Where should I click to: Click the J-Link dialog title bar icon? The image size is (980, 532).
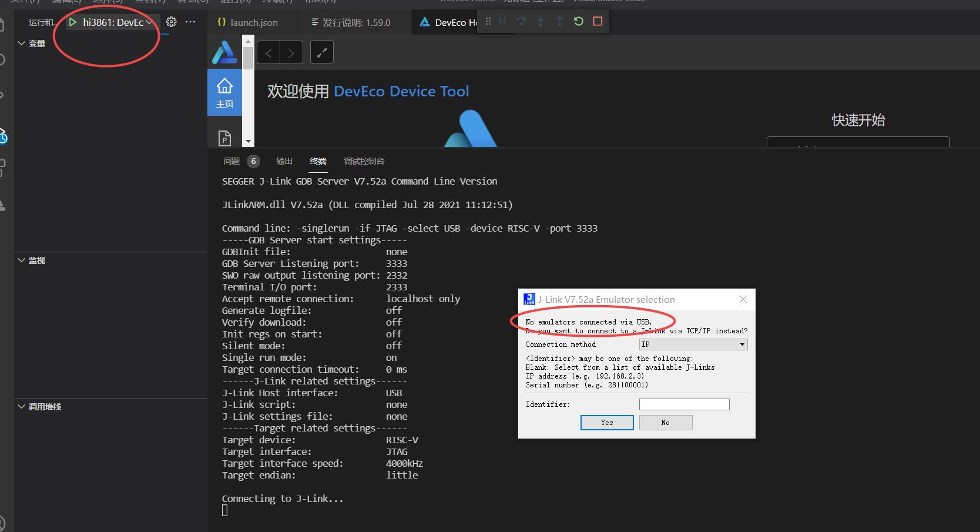529,299
